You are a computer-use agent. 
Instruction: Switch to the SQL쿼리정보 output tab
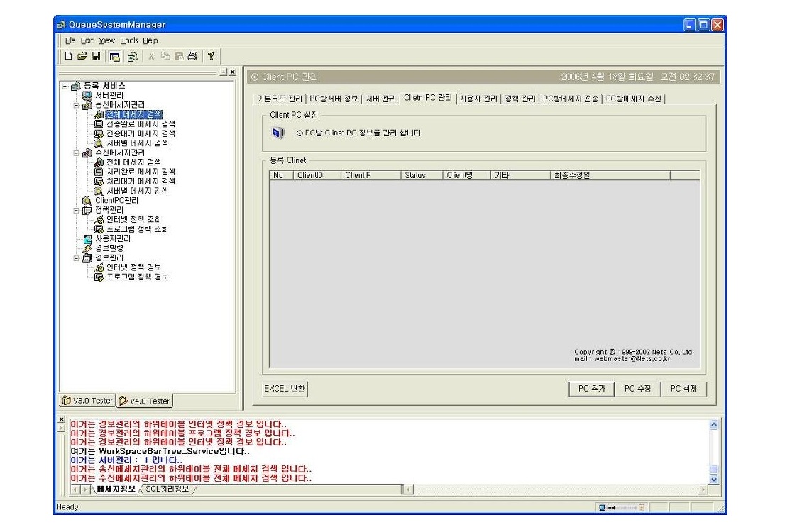(167, 489)
